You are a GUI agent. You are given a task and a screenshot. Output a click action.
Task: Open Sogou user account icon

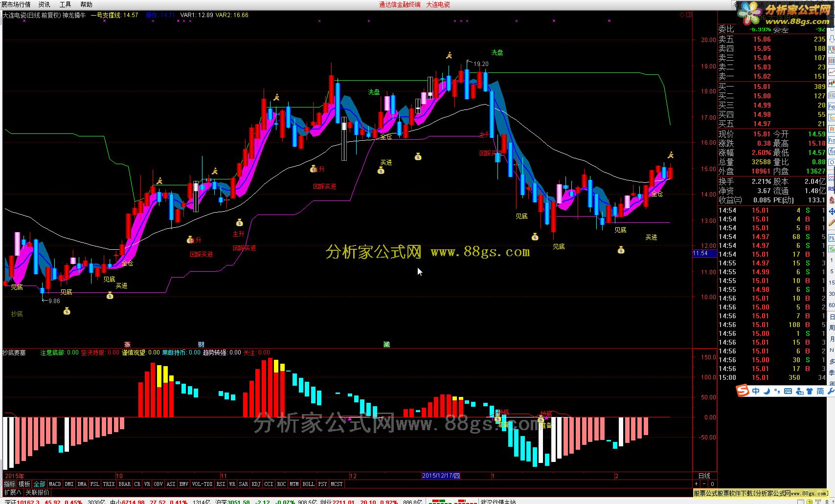(799, 391)
